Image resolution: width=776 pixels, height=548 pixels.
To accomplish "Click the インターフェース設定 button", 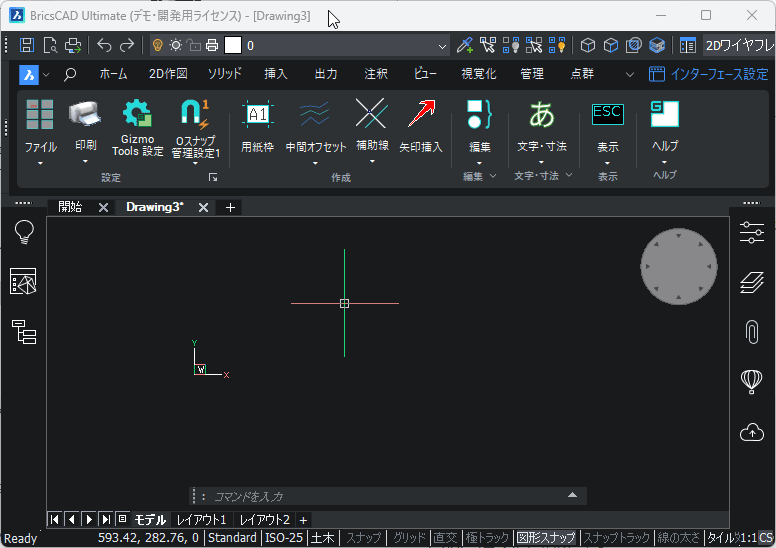I will [x=709, y=74].
